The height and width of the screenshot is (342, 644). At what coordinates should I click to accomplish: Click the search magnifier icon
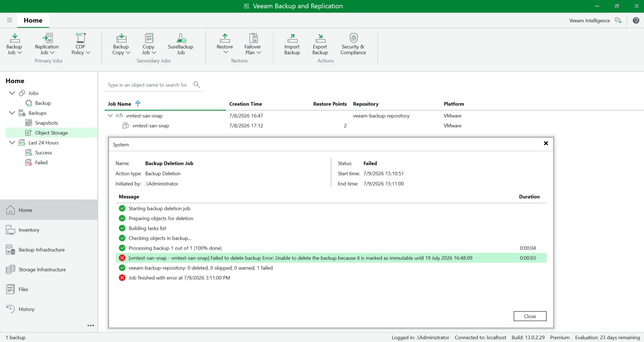[197, 85]
